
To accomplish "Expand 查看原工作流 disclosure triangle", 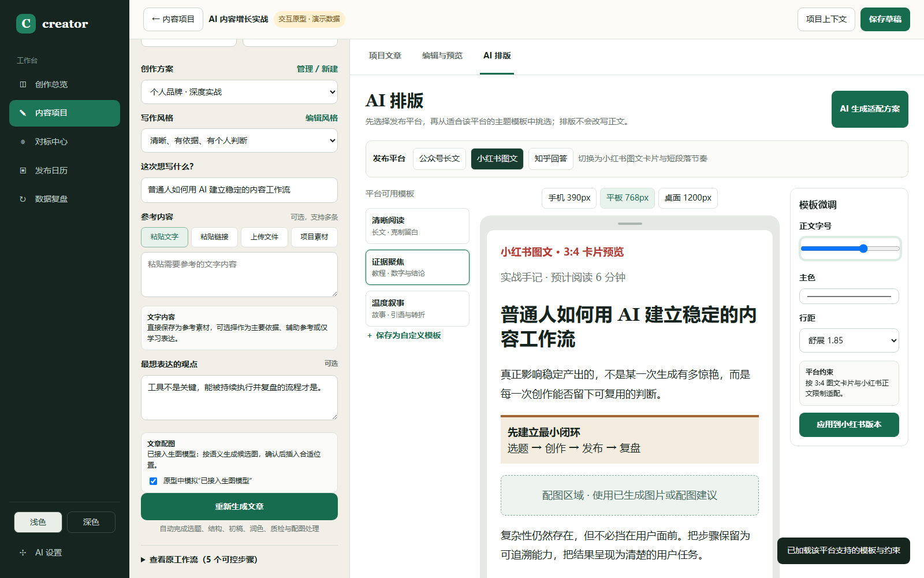I will tap(143, 560).
